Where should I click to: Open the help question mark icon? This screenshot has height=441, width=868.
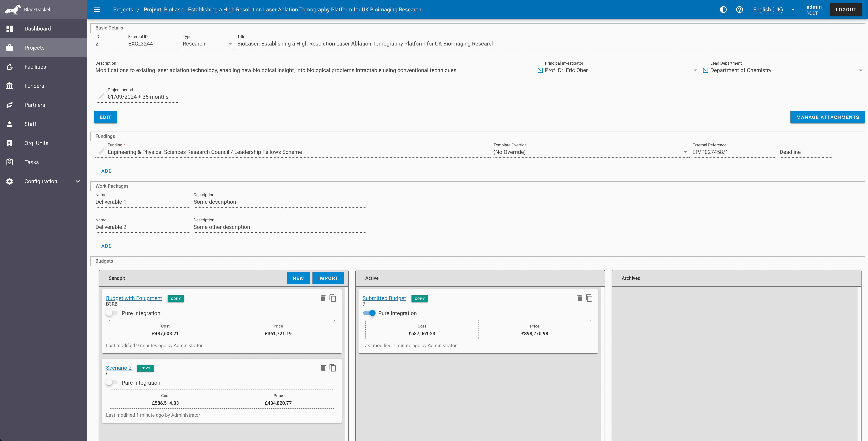coord(740,9)
